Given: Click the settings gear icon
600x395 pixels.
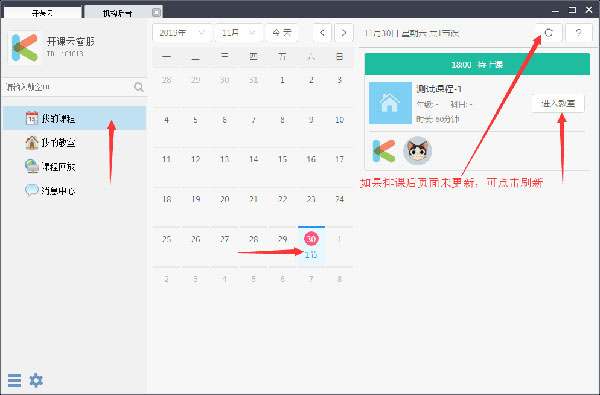Looking at the screenshot, I should (36, 380).
